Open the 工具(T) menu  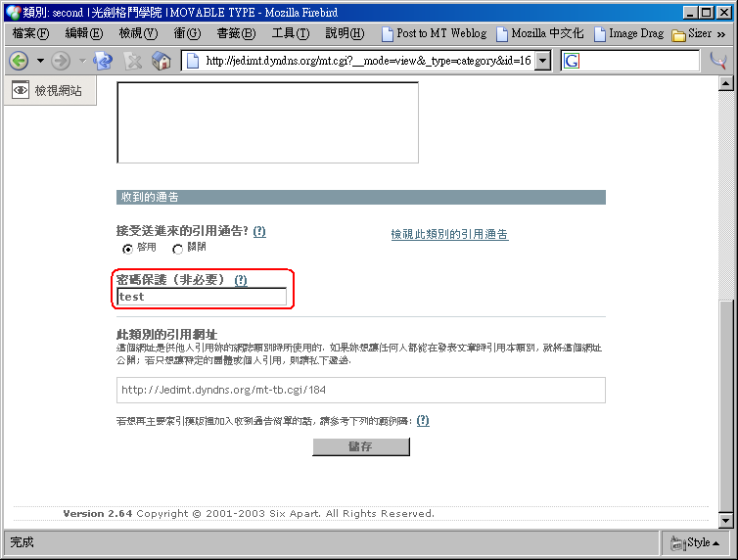click(291, 33)
